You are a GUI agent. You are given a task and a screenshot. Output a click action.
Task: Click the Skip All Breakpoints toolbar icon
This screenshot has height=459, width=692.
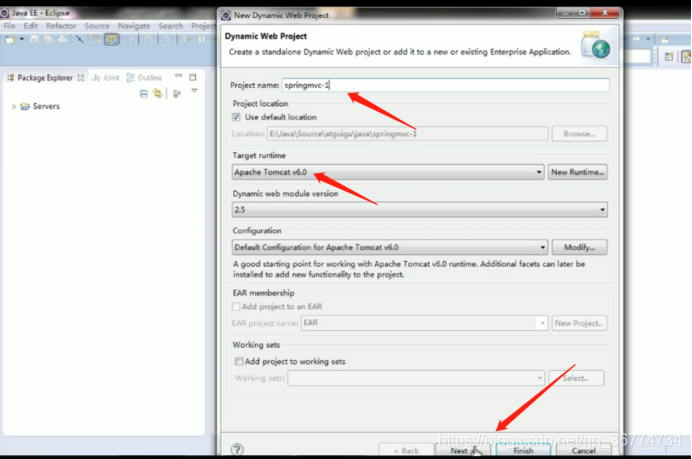[x=79, y=40]
